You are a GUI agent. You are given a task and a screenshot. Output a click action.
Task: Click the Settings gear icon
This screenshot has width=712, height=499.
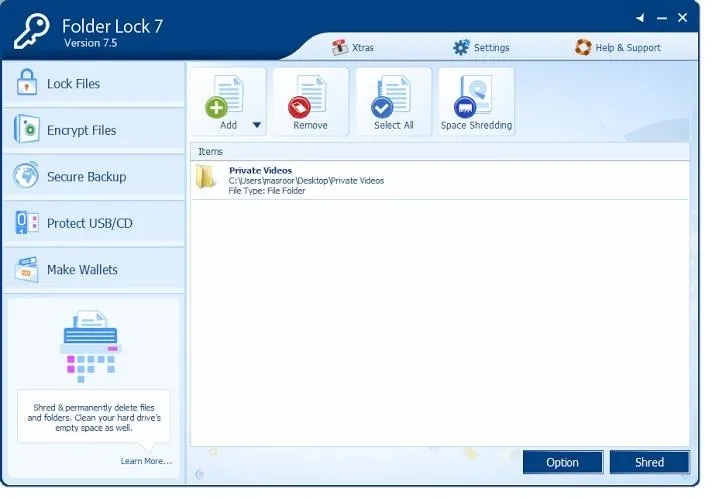pyautogui.click(x=461, y=47)
